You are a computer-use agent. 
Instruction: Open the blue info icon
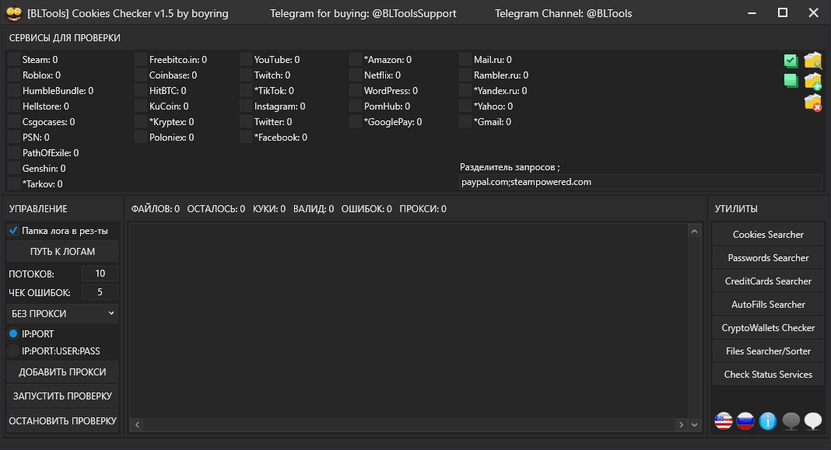[x=767, y=421]
